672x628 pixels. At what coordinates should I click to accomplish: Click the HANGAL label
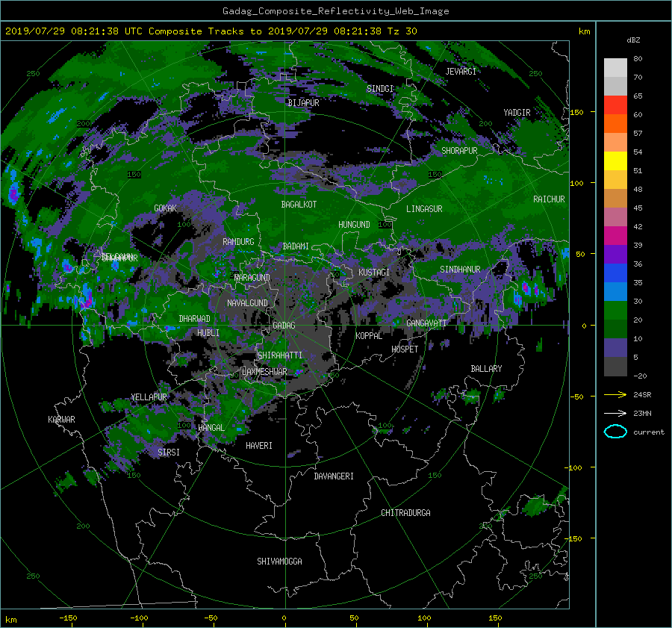211,428
